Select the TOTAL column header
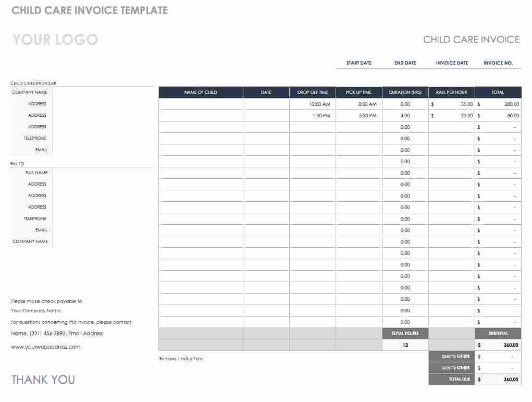Screen dimensions: 532x402 (x=498, y=92)
